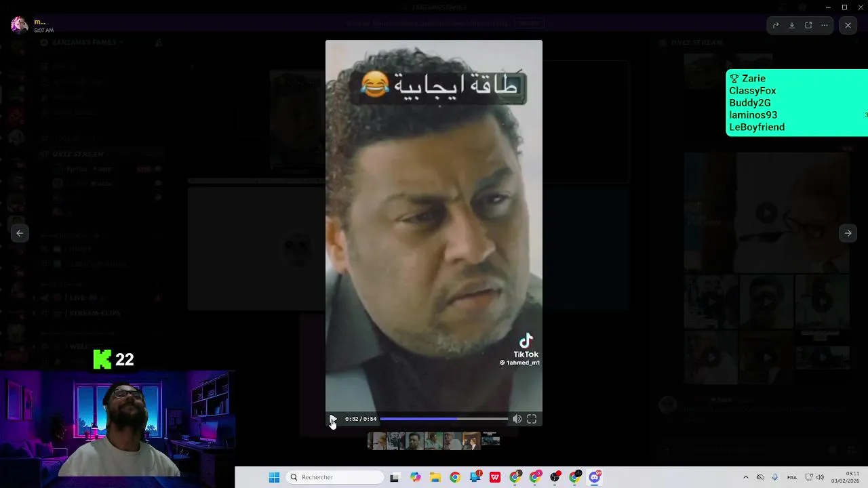Screen dimensions: 868x488
Task: Mute the video with speaker icon
Action: coord(517,419)
